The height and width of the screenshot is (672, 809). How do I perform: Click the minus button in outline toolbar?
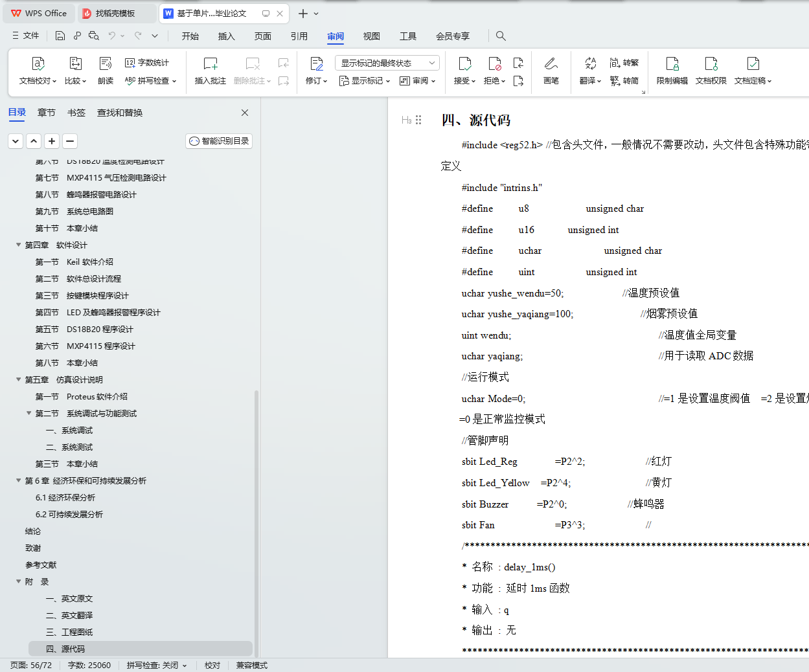point(71,140)
